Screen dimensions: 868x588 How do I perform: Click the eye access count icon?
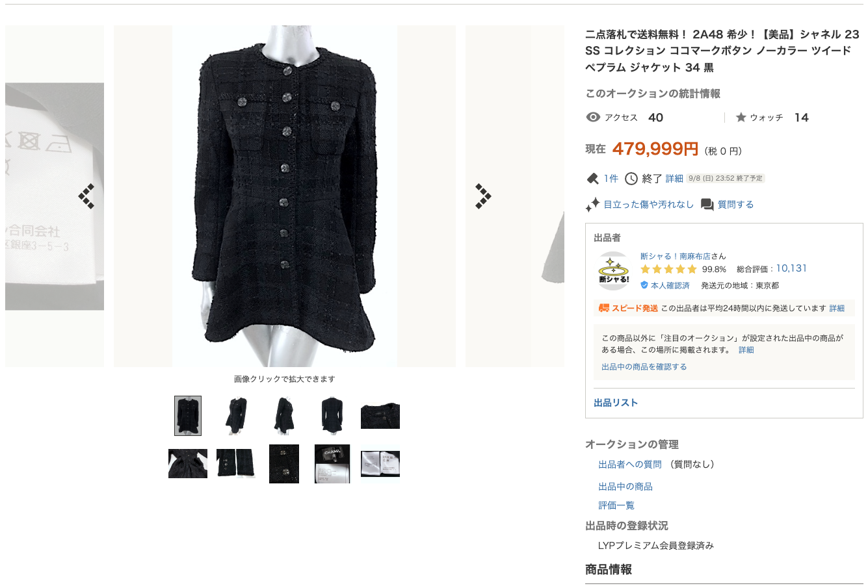point(593,118)
